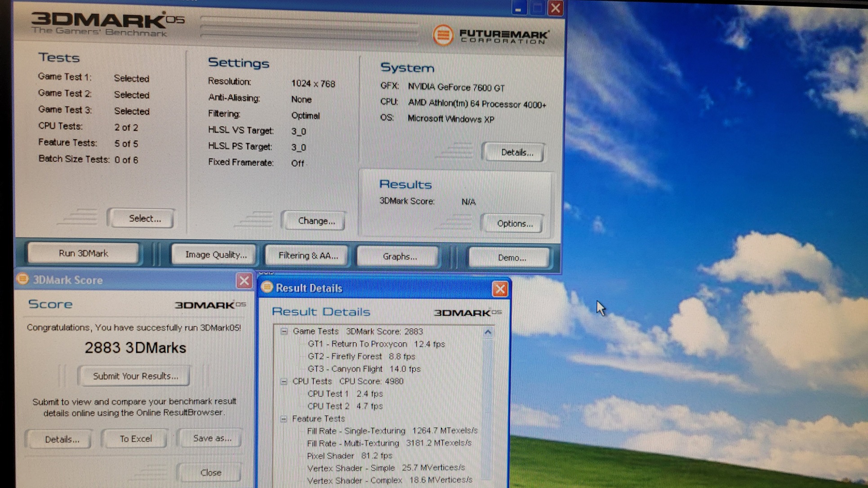Viewport: 868px width, 488px height.
Task: Click Change under Settings
Action: tap(316, 221)
